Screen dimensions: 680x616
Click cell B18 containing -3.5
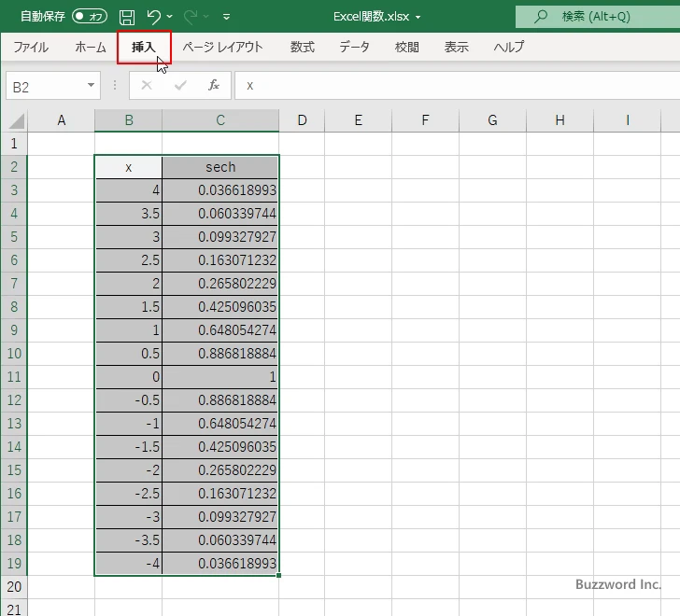click(128, 540)
